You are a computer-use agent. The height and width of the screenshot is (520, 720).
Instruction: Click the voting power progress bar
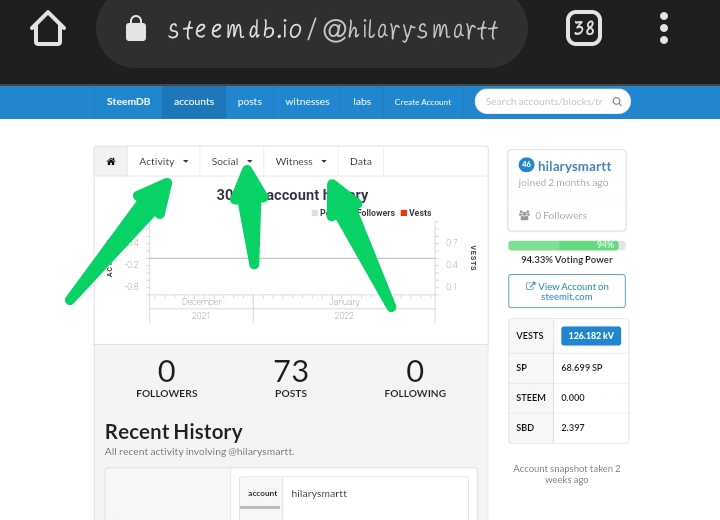pyautogui.click(x=567, y=245)
